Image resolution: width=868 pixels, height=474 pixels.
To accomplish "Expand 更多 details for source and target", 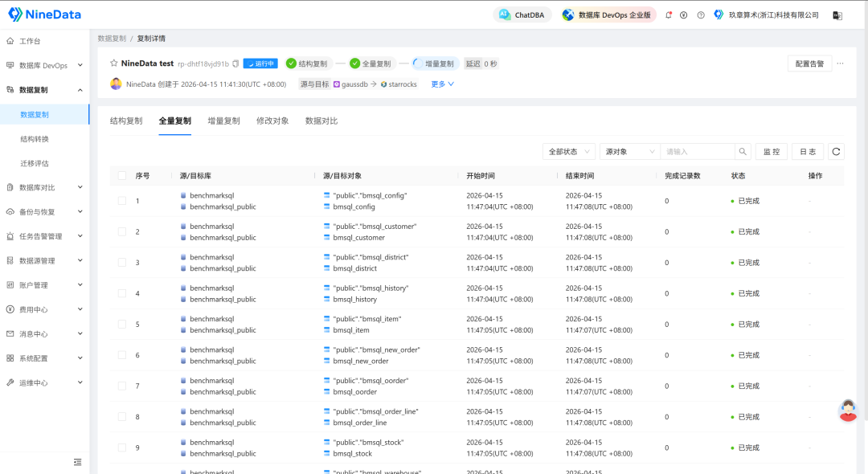I will click(x=442, y=84).
